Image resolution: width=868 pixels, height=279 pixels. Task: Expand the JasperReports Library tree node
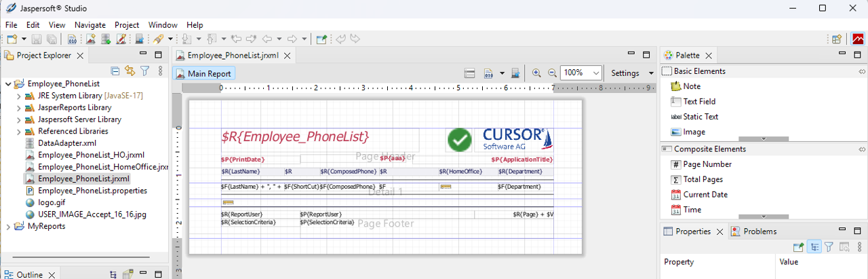tap(19, 108)
